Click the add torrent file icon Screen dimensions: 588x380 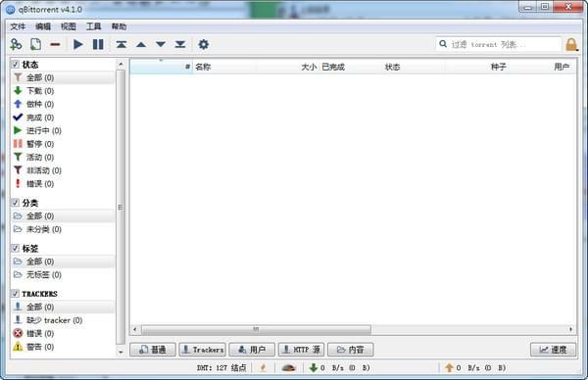click(x=35, y=45)
